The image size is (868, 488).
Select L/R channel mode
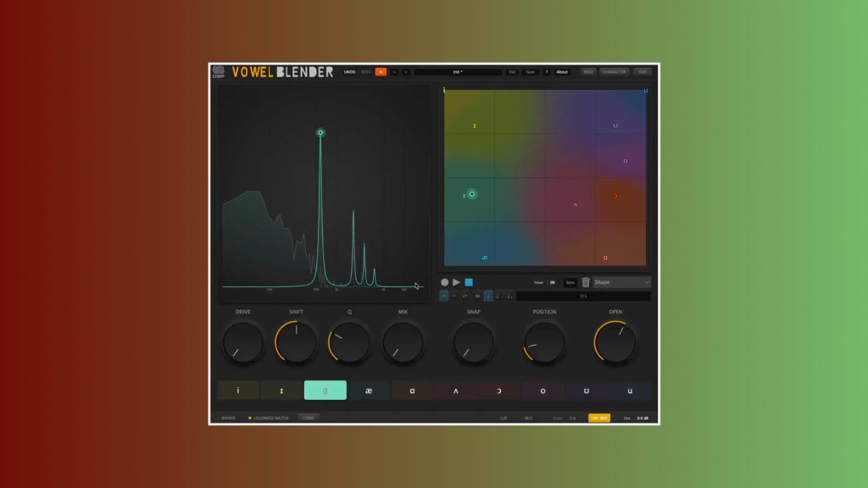[x=504, y=419]
